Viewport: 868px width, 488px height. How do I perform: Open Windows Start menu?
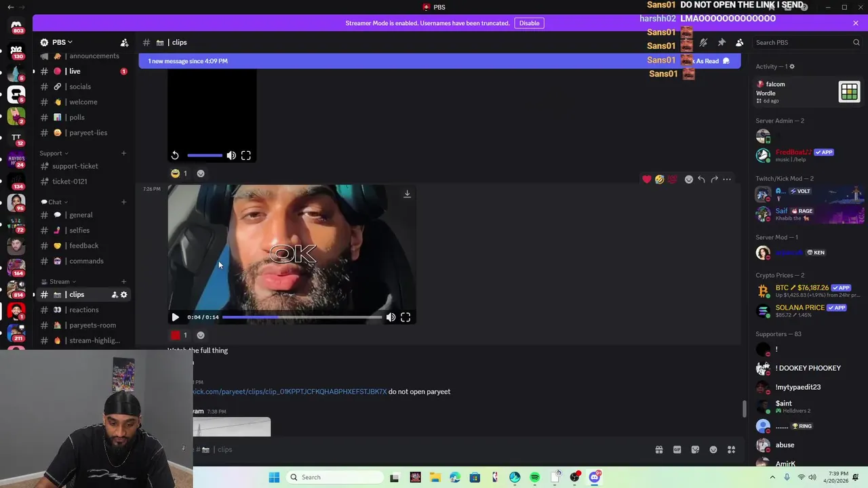point(274,477)
